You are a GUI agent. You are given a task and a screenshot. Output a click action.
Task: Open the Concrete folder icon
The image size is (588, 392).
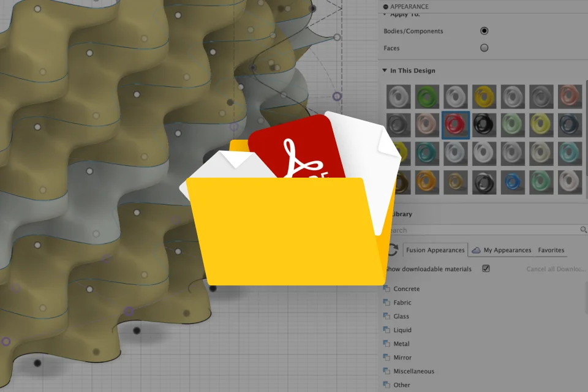tap(386, 288)
